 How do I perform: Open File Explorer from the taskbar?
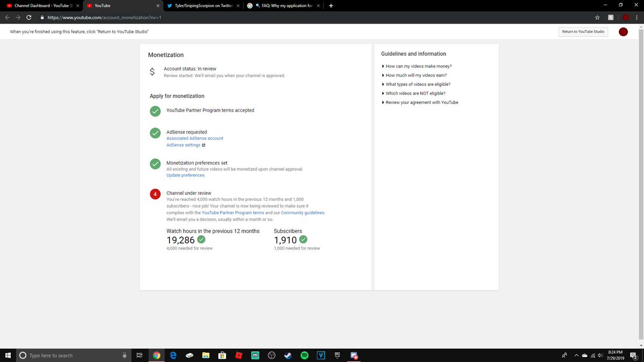pos(205,355)
